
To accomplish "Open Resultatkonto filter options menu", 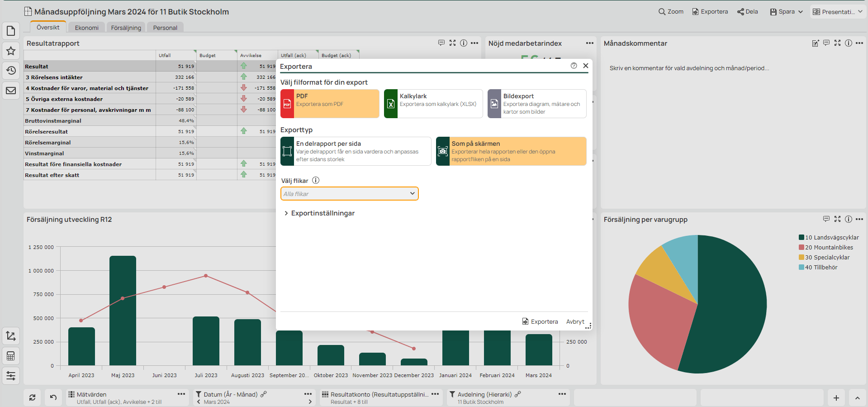I will click(435, 394).
